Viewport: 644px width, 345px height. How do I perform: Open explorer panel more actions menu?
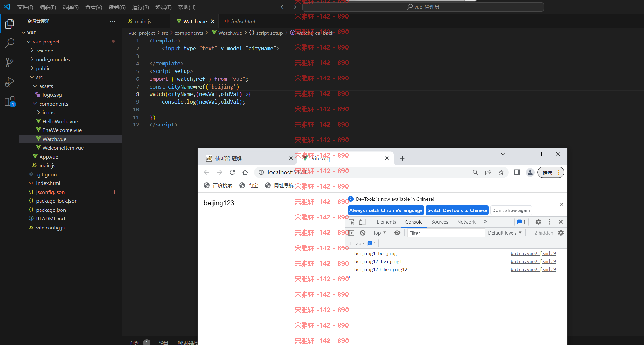tap(113, 21)
